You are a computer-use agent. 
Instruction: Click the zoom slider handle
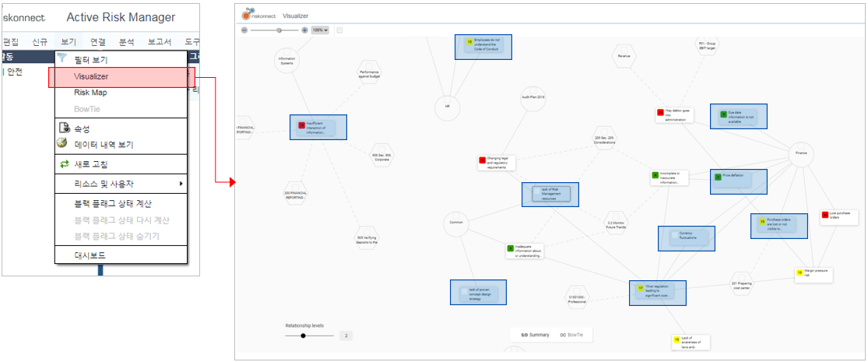point(279,30)
